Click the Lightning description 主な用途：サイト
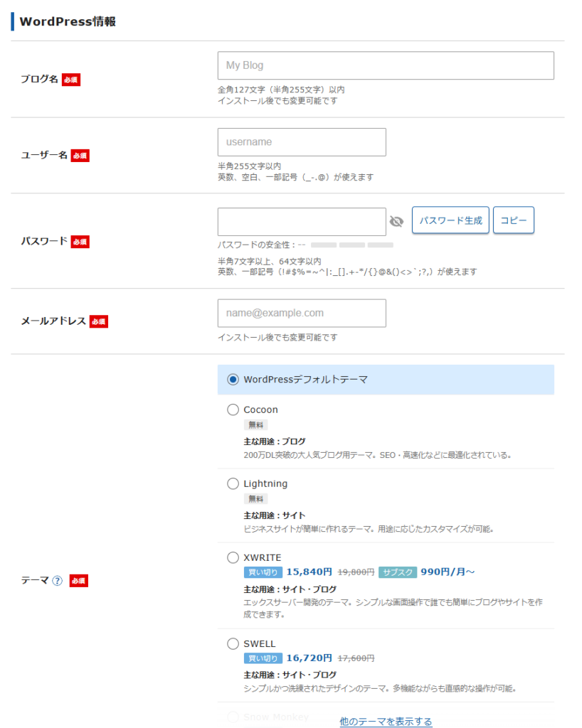The width and height of the screenshot is (582, 728). coord(275,515)
